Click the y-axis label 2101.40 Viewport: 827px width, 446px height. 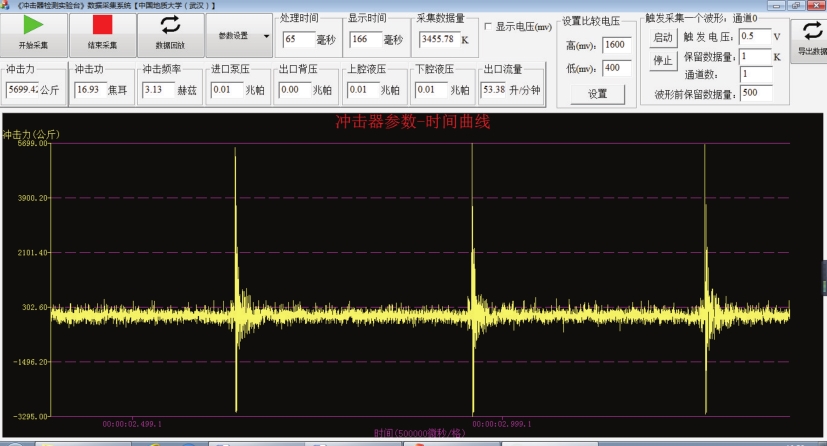pos(33,253)
